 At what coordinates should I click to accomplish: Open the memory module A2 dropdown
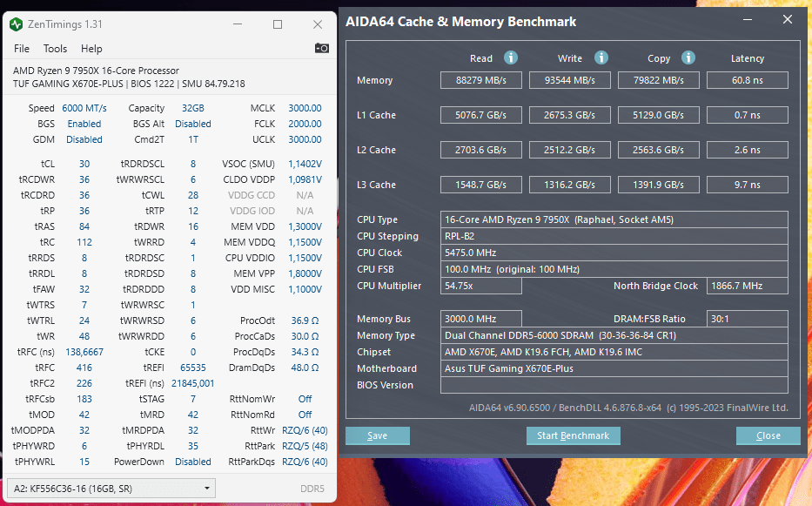111,489
